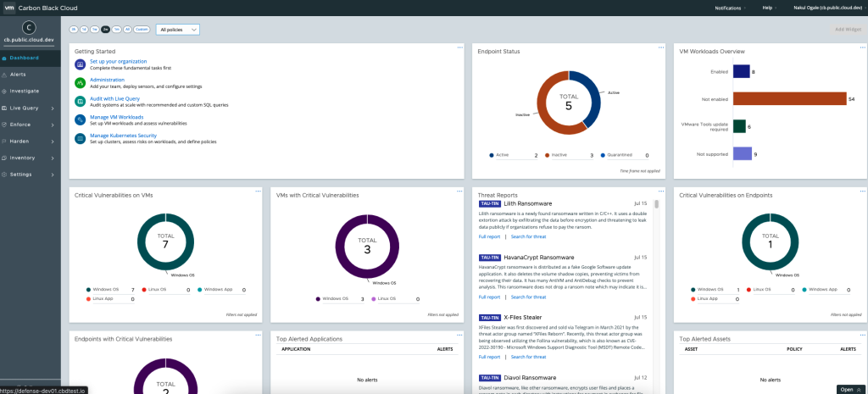Open Full report for X-Files Stealer
This screenshot has width=868, height=394.
[489, 357]
